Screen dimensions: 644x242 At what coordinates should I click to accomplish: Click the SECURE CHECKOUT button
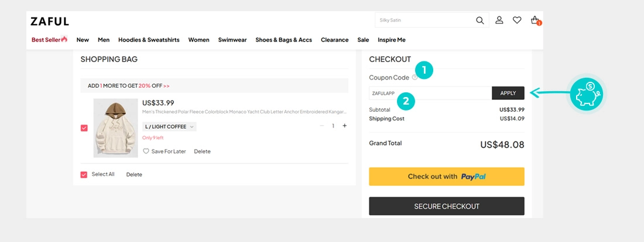(447, 206)
